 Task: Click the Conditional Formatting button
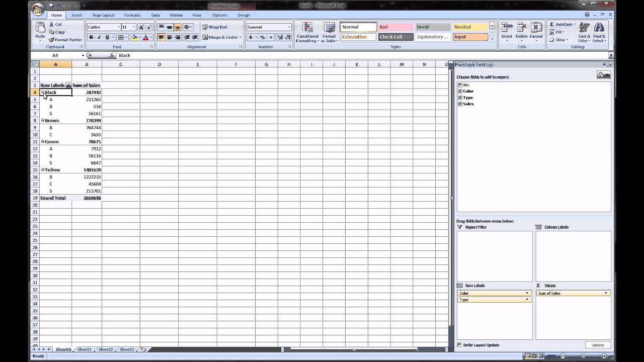307,32
